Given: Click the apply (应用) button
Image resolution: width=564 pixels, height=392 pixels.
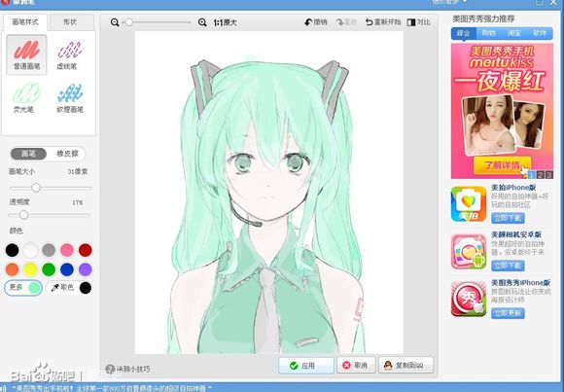Looking at the screenshot, I should point(306,366).
